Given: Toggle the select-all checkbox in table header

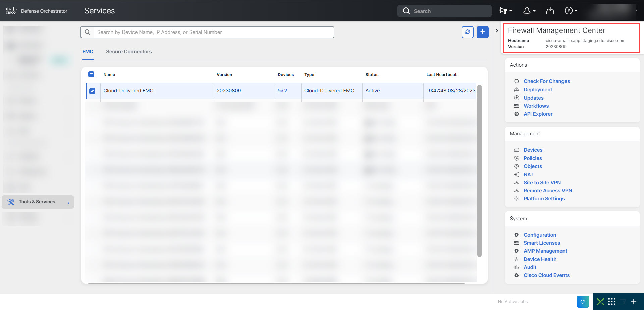Looking at the screenshot, I should coord(91,74).
